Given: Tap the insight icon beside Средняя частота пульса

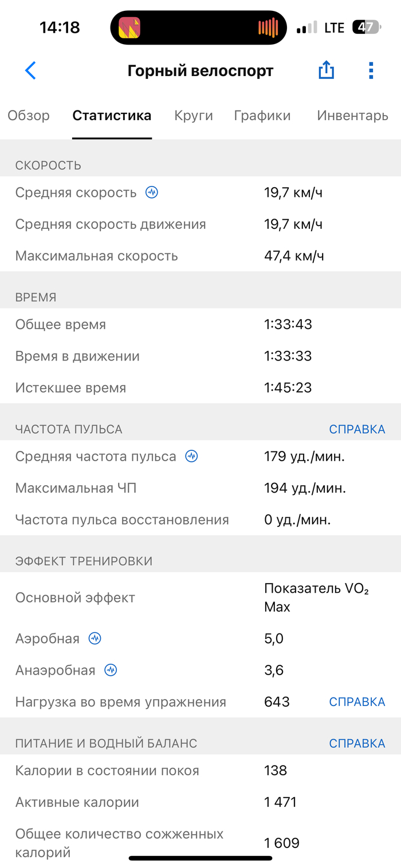Looking at the screenshot, I should pos(191,456).
